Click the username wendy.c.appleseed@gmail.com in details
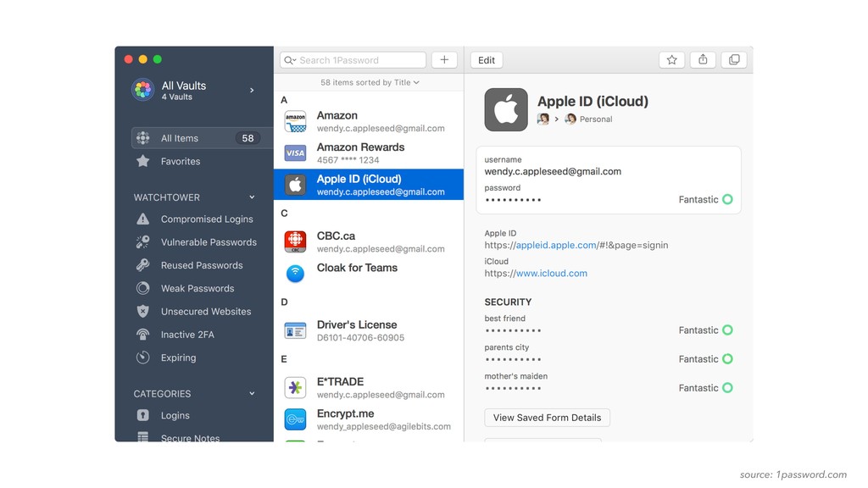Viewport: 868px width, 488px height. pos(553,171)
